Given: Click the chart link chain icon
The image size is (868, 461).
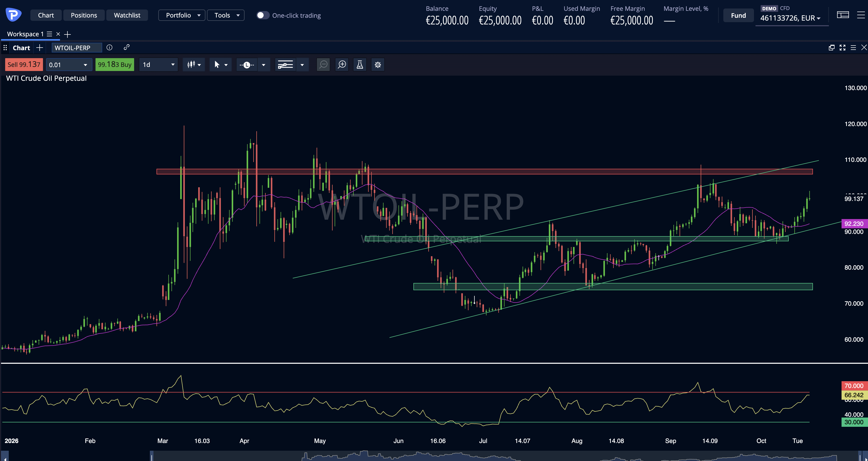Looking at the screenshot, I should [x=126, y=48].
